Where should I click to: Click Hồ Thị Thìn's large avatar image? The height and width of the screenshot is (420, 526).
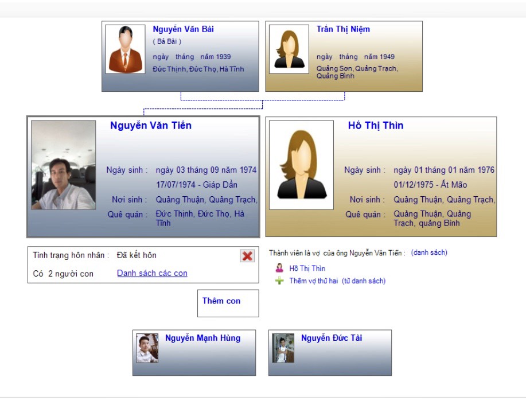pyautogui.click(x=302, y=165)
